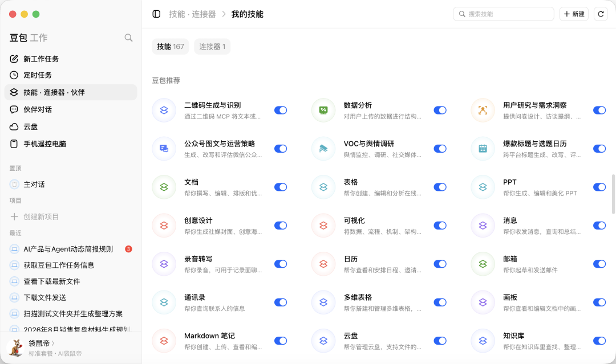
Task: Toggle the 知识库 skill switch
Action: pyautogui.click(x=599, y=341)
